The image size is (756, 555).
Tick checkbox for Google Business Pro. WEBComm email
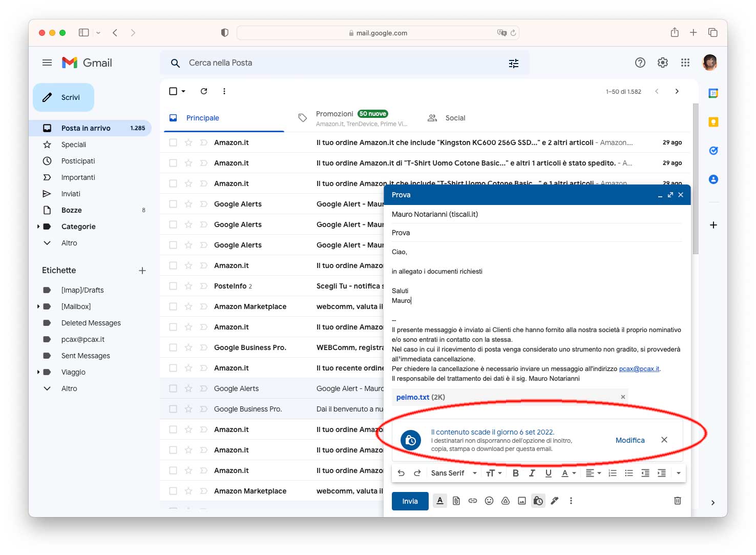pyautogui.click(x=173, y=347)
